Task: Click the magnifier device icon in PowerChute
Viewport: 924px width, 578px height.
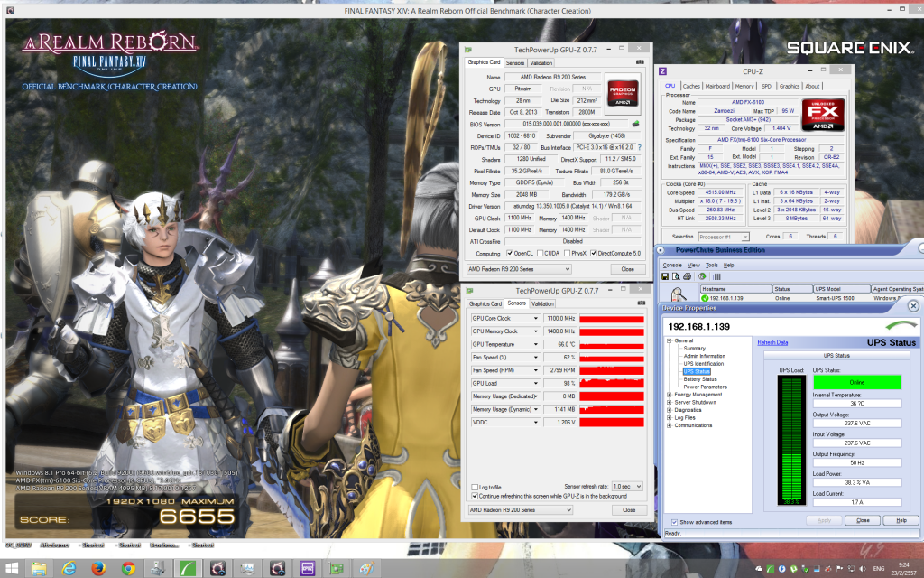Action: 678,294
